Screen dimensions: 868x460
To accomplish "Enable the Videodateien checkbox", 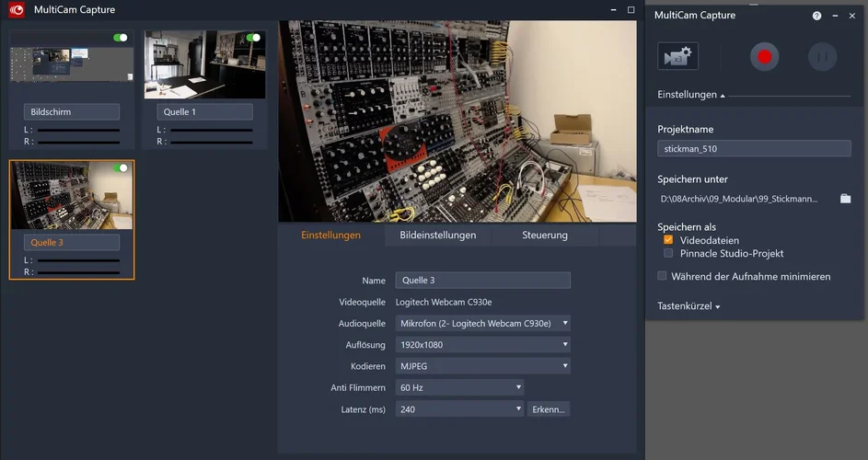I will pos(668,240).
